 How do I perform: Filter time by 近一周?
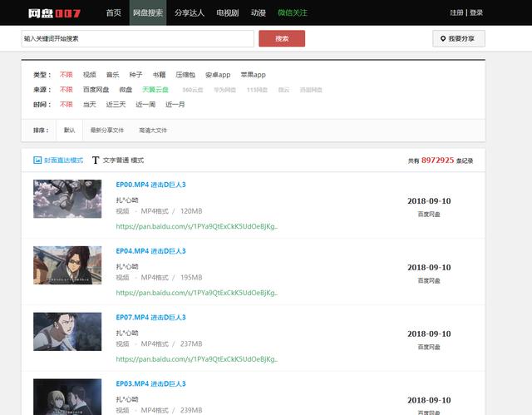pyautogui.click(x=145, y=105)
